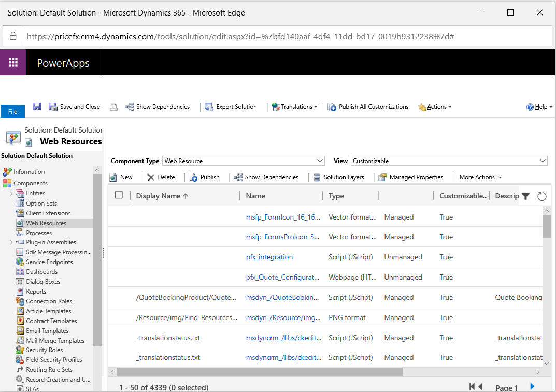The width and height of the screenshot is (556, 392).
Task: Click the New button to add a web resource
Action: (121, 177)
